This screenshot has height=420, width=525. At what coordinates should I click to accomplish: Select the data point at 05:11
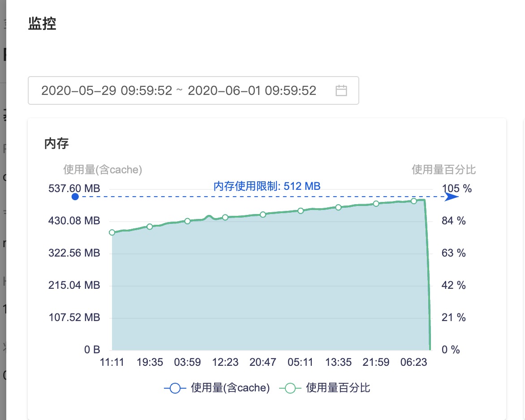pos(301,210)
